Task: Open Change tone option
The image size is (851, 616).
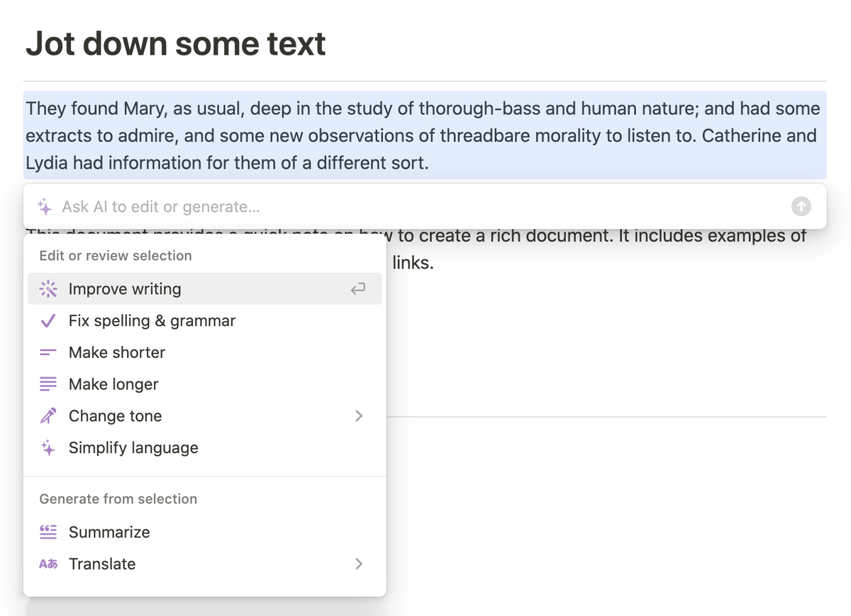Action: coord(204,416)
